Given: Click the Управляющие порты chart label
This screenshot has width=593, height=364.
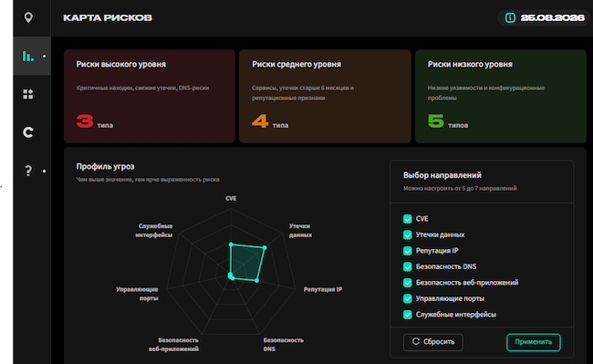Looking at the screenshot, I should click(137, 294).
